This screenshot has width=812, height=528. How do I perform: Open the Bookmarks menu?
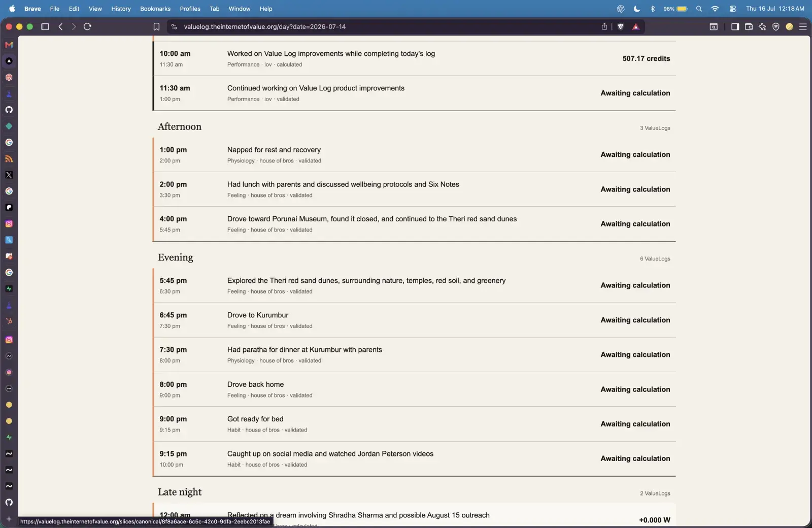click(155, 9)
